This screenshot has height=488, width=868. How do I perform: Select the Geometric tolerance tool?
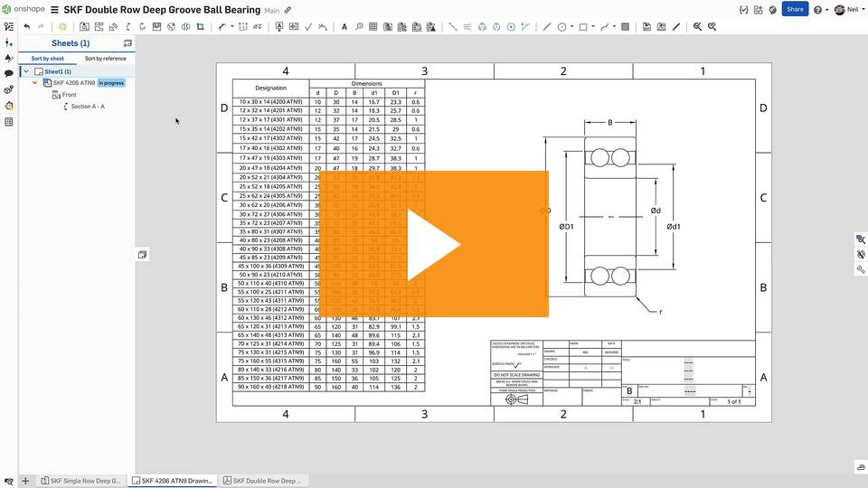[293, 26]
